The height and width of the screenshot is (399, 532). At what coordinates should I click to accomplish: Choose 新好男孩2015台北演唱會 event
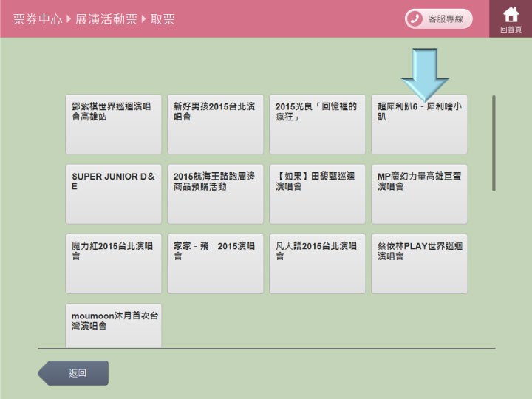216,124
